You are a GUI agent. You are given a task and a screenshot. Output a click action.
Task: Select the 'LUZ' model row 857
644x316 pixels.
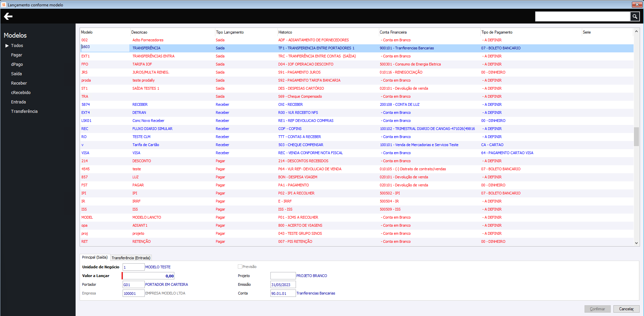pyautogui.click(x=356, y=177)
